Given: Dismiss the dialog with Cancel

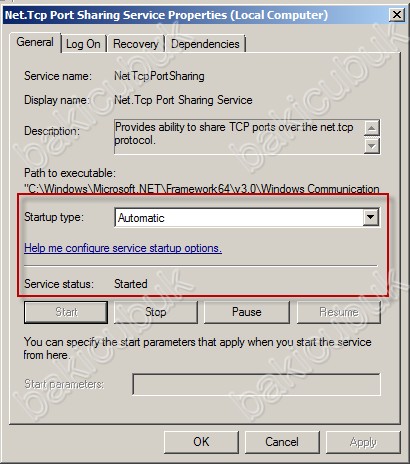Looking at the screenshot, I should tap(282, 442).
